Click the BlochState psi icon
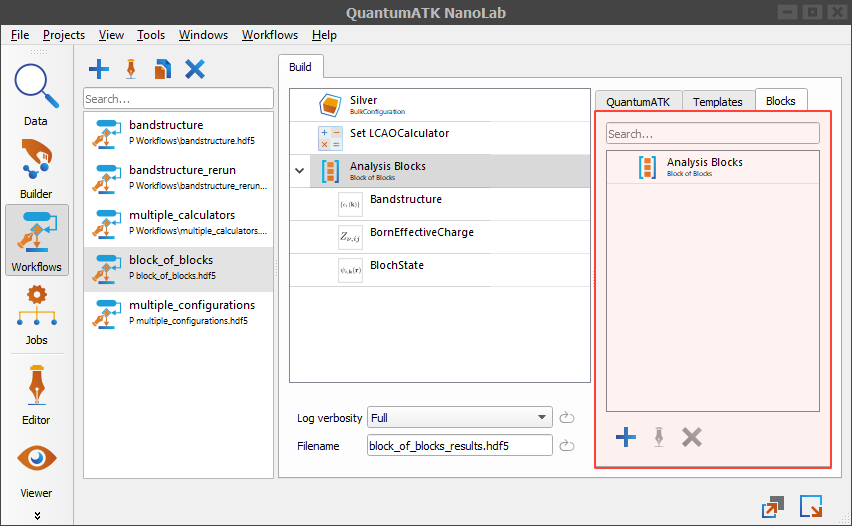852x526 pixels. pos(350,270)
